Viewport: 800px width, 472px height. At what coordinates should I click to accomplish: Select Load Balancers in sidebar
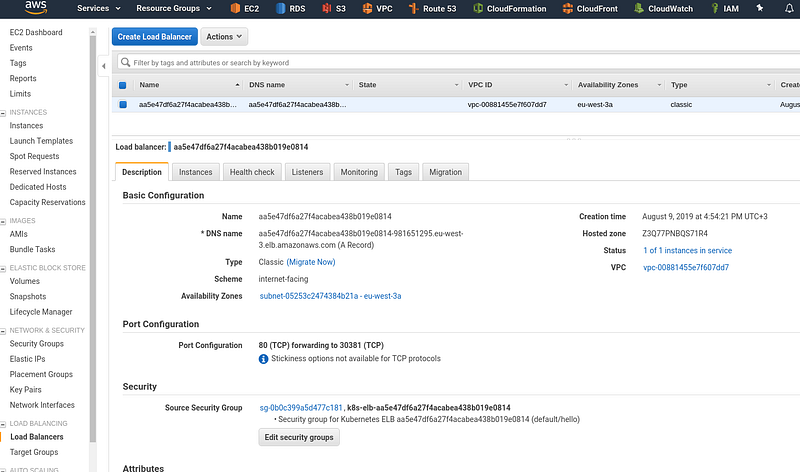pos(37,437)
